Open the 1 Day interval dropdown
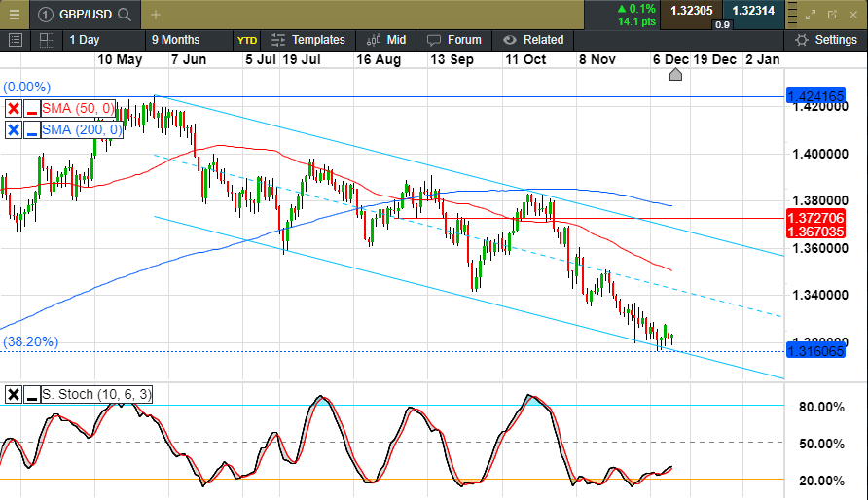 point(85,40)
